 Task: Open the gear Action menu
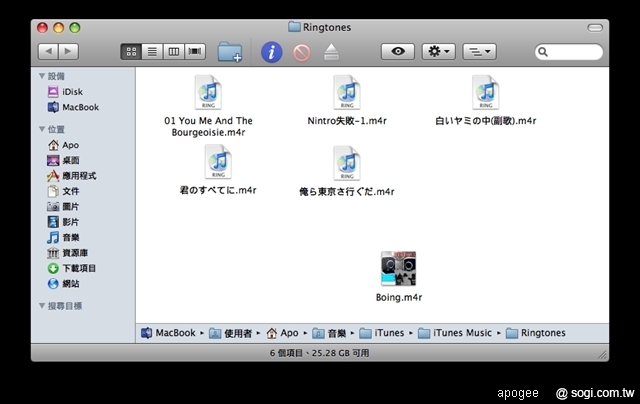click(x=438, y=51)
